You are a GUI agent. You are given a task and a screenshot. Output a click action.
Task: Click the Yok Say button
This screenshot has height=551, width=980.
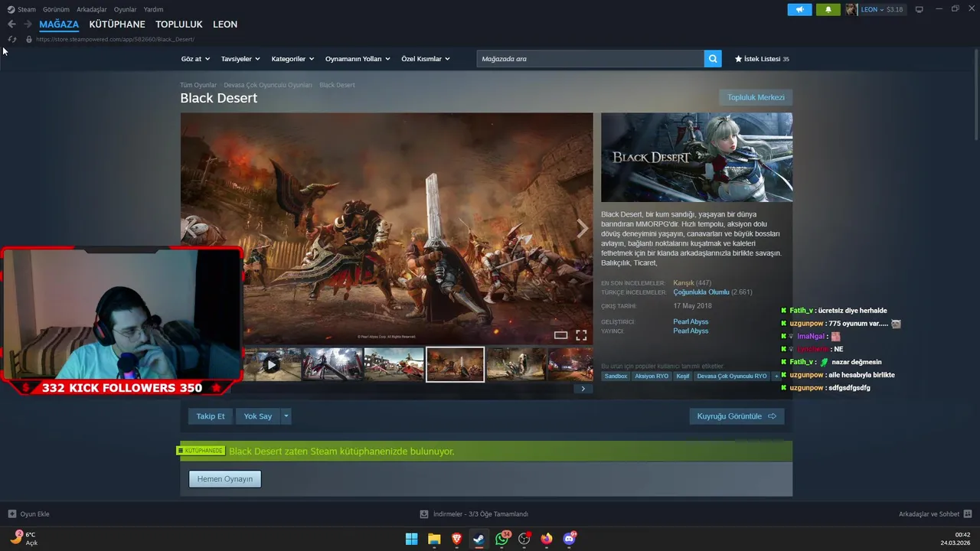tap(258, 416)
